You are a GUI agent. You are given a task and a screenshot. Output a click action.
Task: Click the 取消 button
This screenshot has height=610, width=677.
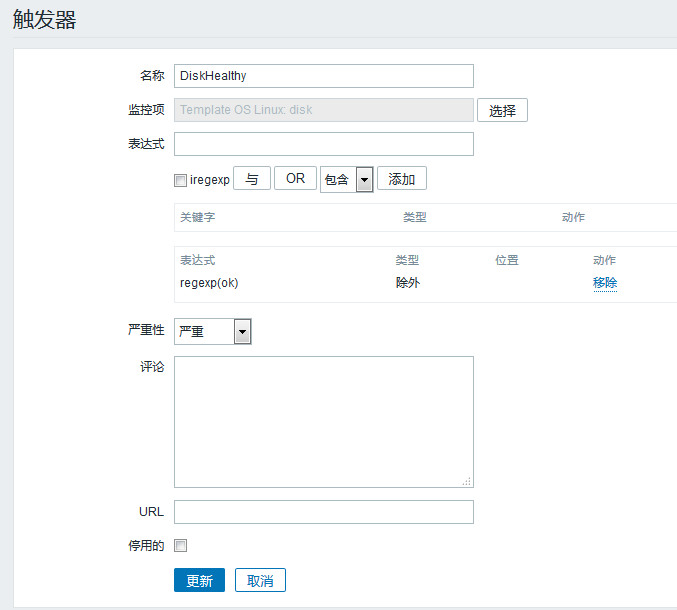(x=260, y=580)
